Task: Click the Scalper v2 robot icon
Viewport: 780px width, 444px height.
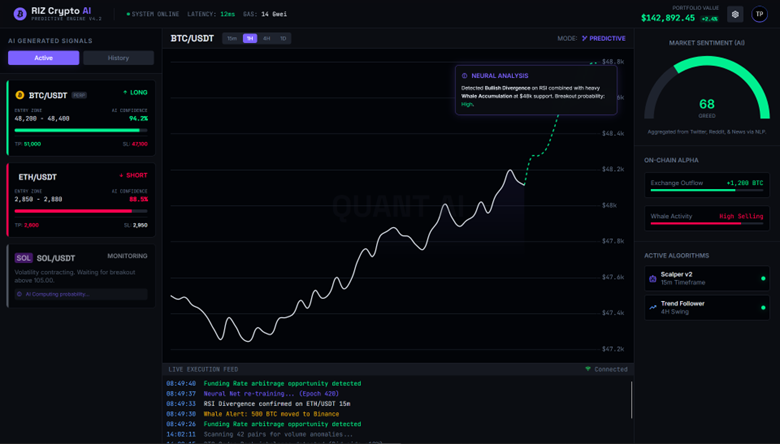Action: pos(653,279)
